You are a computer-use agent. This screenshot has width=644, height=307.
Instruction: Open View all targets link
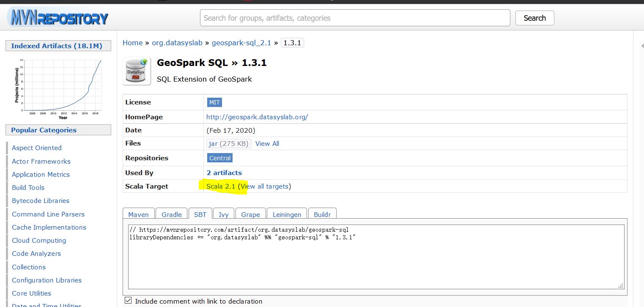(x=264, y=186)
